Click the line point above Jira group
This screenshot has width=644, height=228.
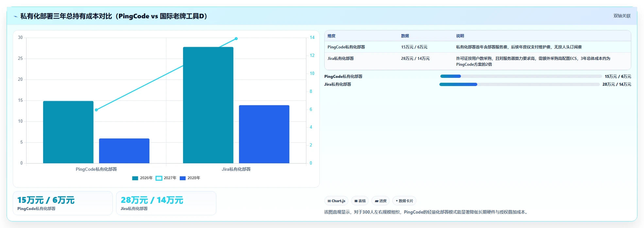(236, 39)
